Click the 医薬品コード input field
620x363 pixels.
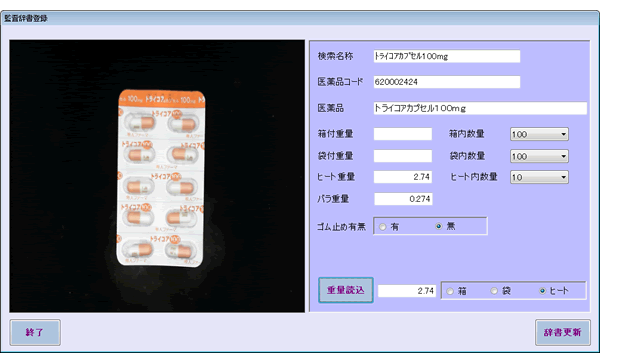click(447, 82)
